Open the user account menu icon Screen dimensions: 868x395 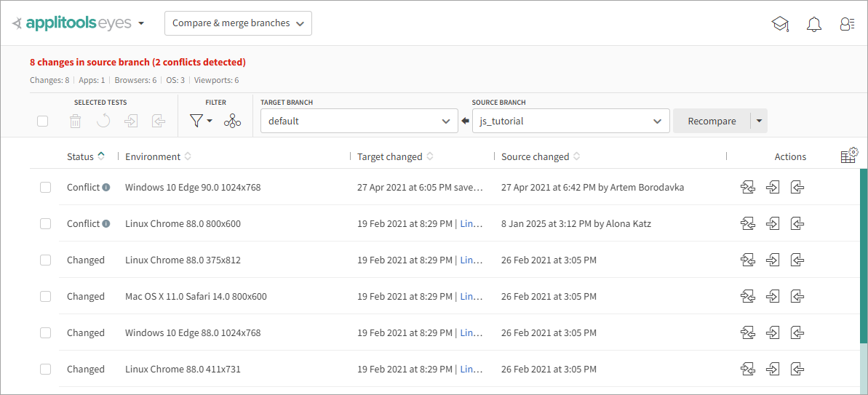pyautogui.click(x=847, y=24)
